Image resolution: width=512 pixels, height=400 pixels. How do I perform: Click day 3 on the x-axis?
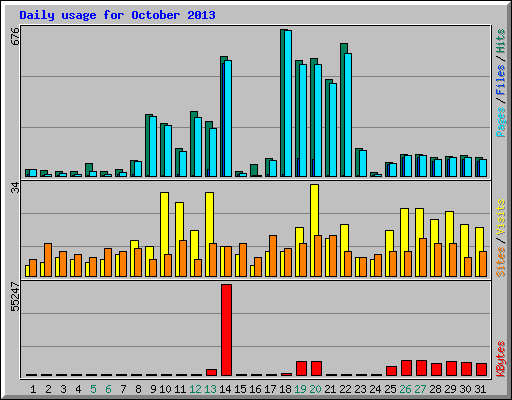tap(63, 389)
